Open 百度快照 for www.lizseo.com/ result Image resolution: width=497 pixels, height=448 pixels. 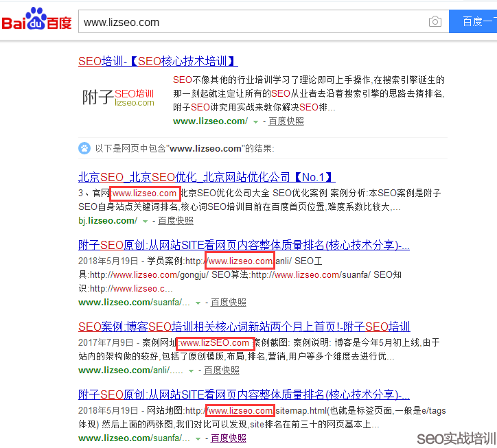(x=286, y=121)
